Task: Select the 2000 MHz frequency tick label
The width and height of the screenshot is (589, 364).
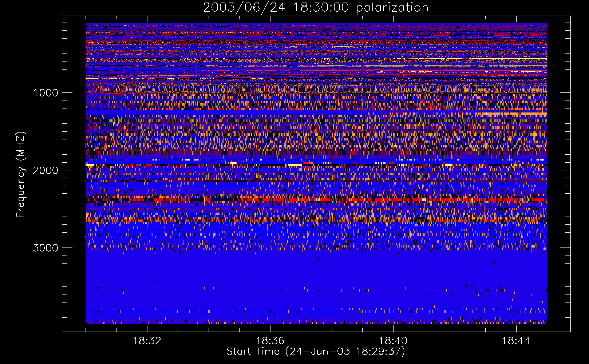Action: tap(46, 170)
